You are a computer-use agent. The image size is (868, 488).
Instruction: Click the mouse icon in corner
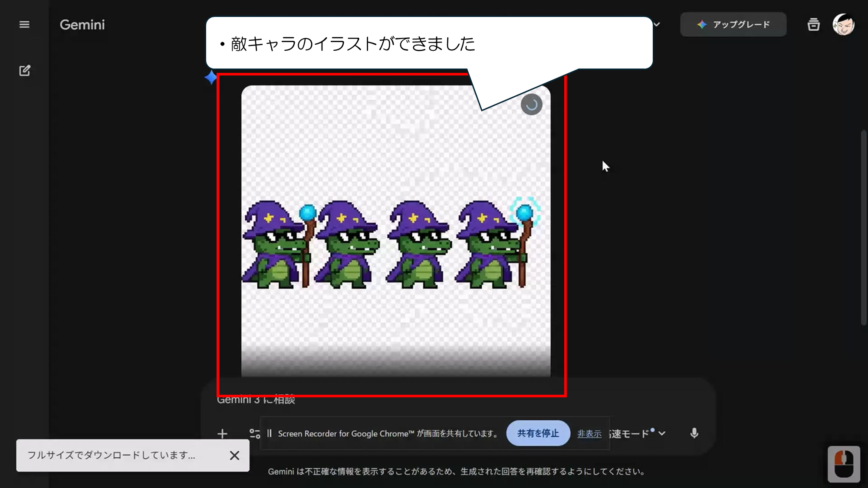[843, 464]
